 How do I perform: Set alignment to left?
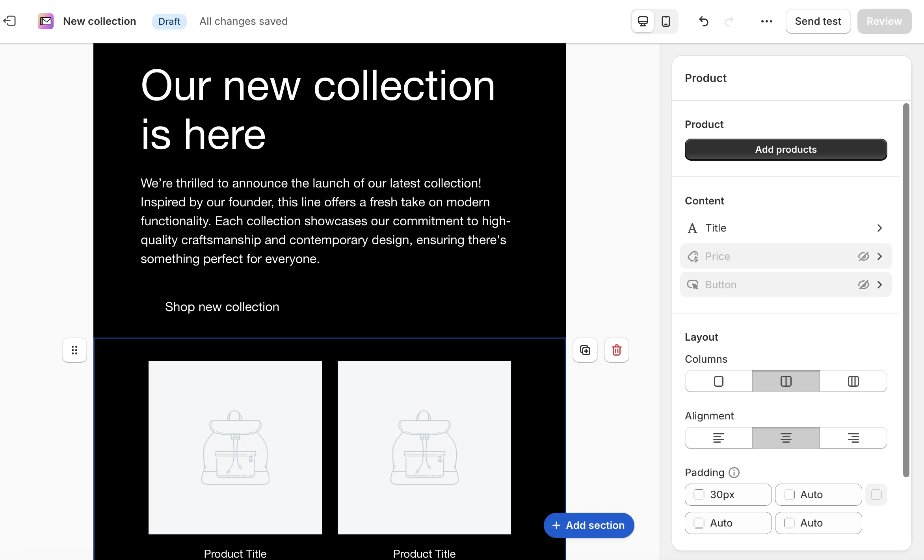(x=718, y=438)
